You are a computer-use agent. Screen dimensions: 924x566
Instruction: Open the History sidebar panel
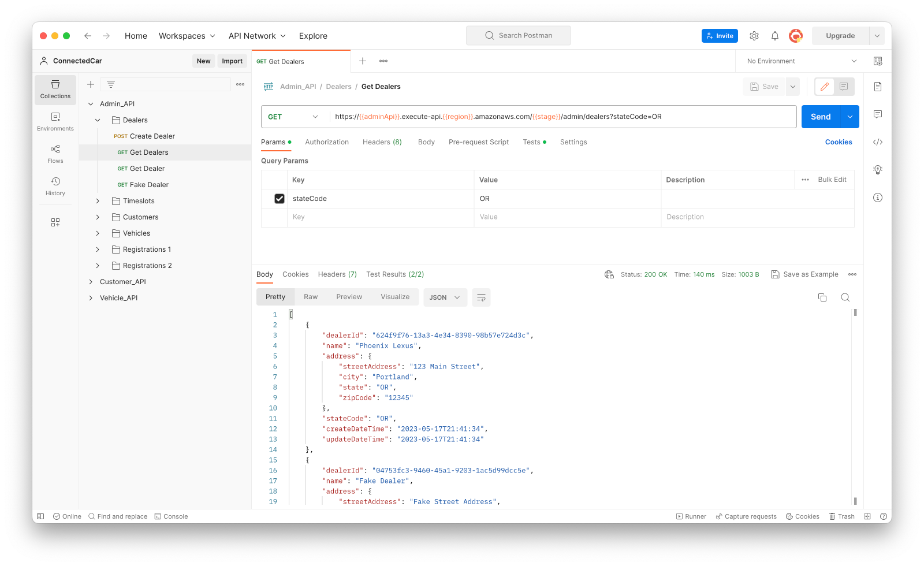[x=55, y=187]
